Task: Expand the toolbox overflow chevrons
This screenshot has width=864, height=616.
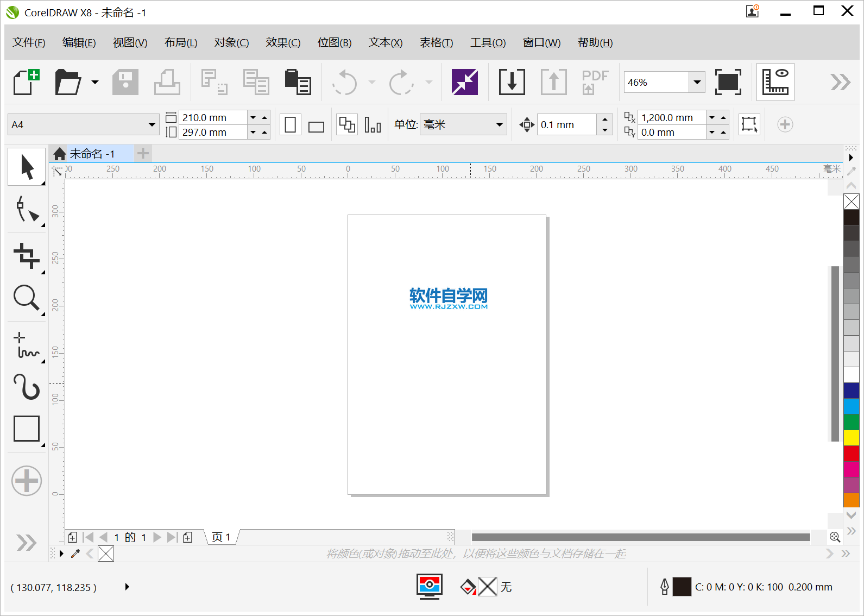Action: pyautogui.click(x=26, y=543)
